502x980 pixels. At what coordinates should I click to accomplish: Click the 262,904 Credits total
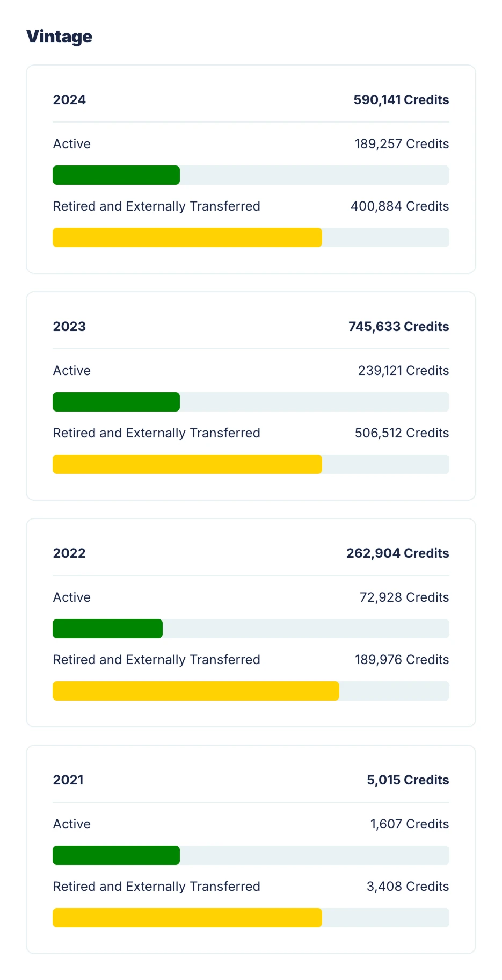coord(397,553)
